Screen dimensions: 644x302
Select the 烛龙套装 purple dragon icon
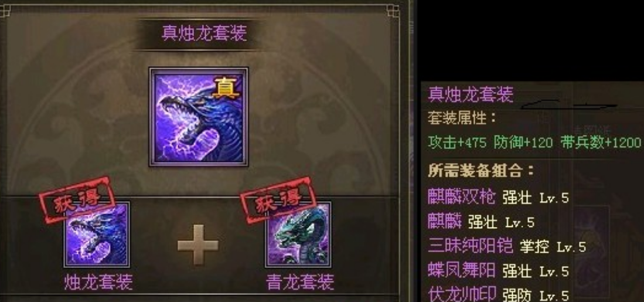97,235
